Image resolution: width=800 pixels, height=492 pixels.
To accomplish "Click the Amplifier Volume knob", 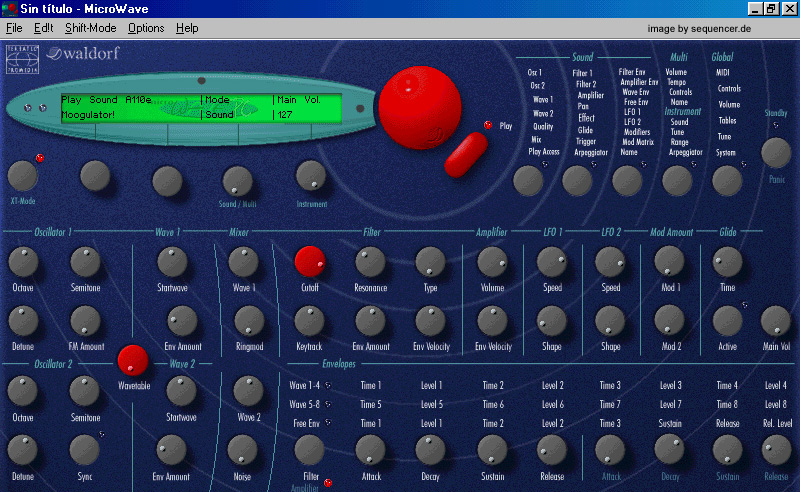I will [492, 262].
